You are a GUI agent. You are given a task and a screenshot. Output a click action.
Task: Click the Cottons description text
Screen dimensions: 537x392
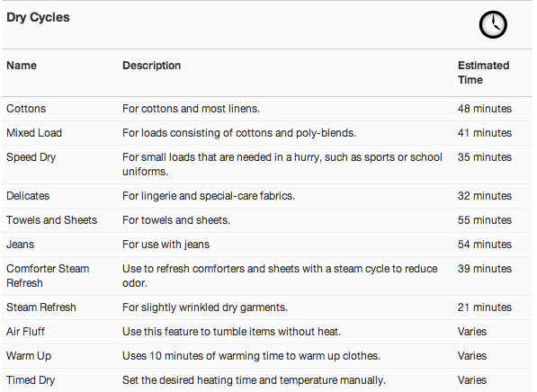(191, 109)
